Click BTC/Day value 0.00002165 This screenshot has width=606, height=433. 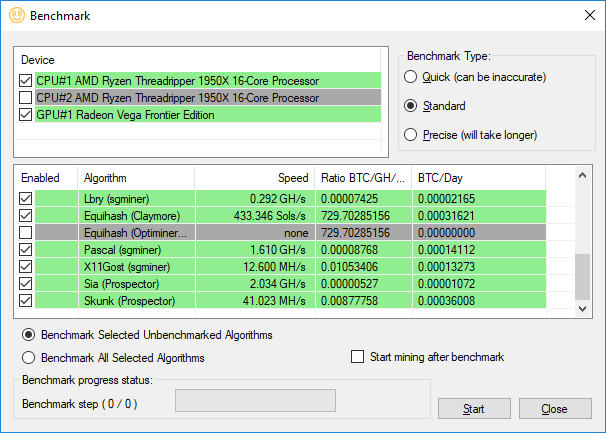[446, 199]
